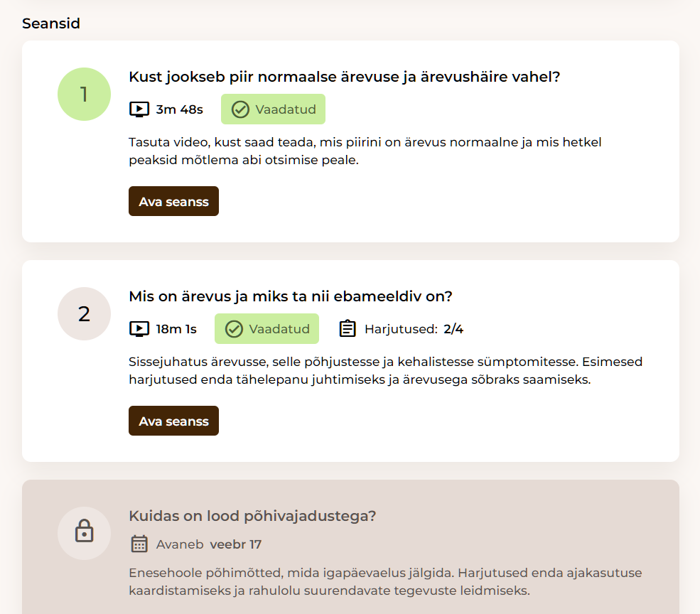
Task: Select the Seansid section header
Action: click(x=51, y=23)
